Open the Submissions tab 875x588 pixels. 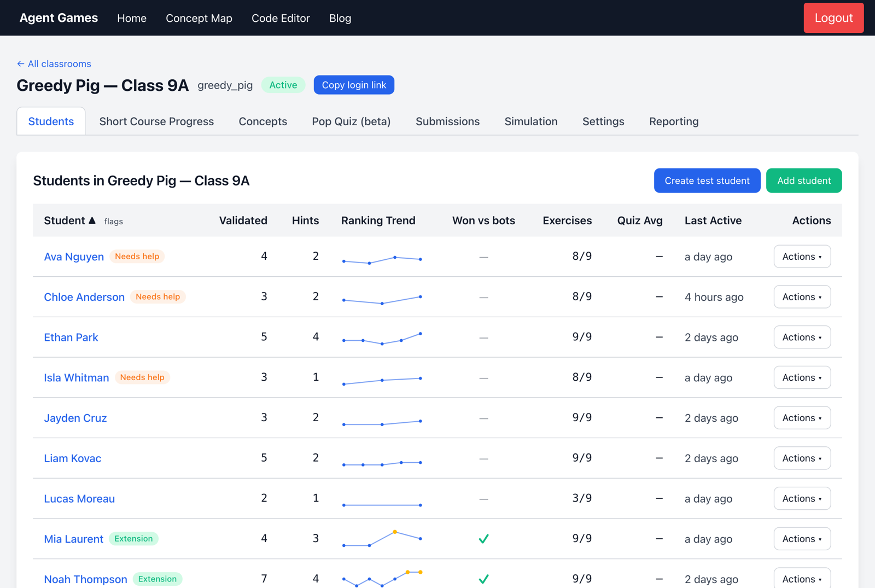click(x=447, y=121)
